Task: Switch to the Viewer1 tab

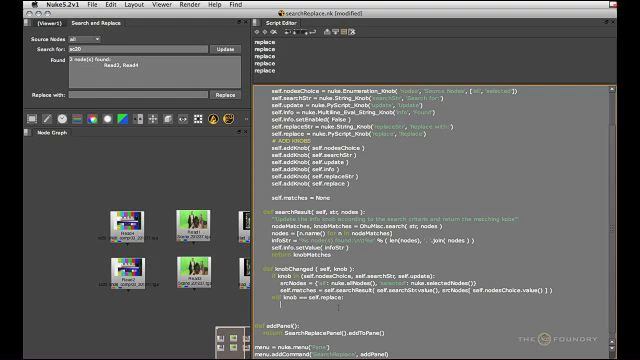Action: [x=49, y=23]
